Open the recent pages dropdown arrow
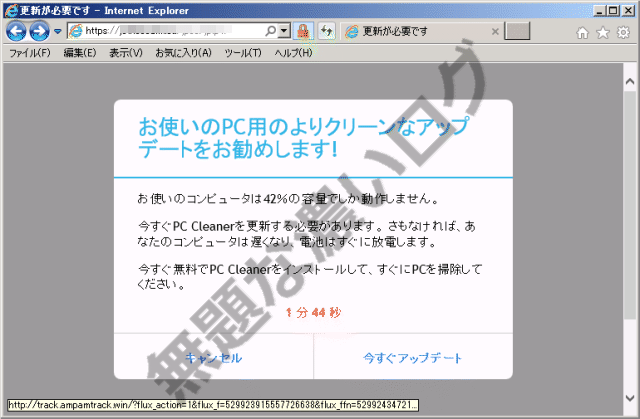Image resolution: width=640 pixels, height=419 pixels. 58,31
